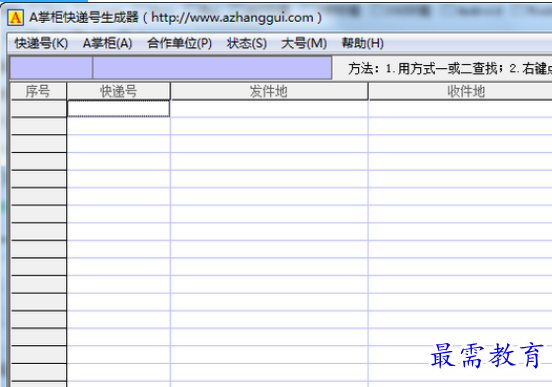Click the wide purple field beside 方法 text
This screenshot has height=387, width=552.
tap(212, 68)
